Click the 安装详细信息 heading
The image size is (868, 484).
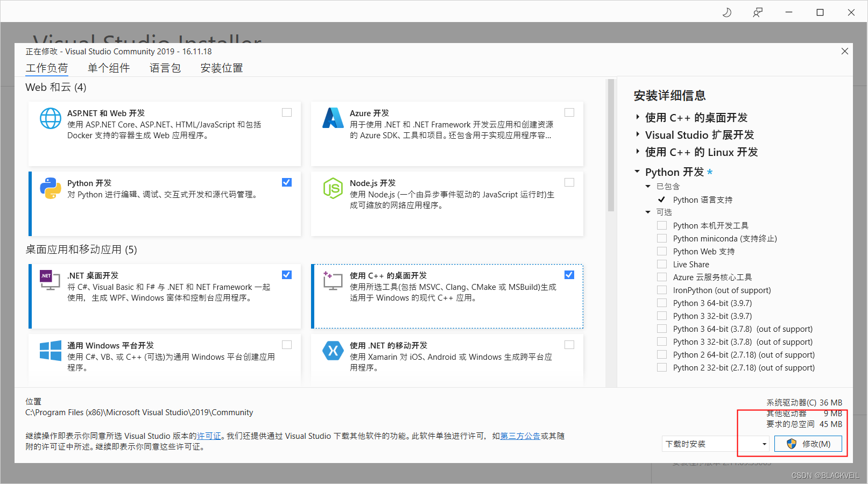pos(669,96)
